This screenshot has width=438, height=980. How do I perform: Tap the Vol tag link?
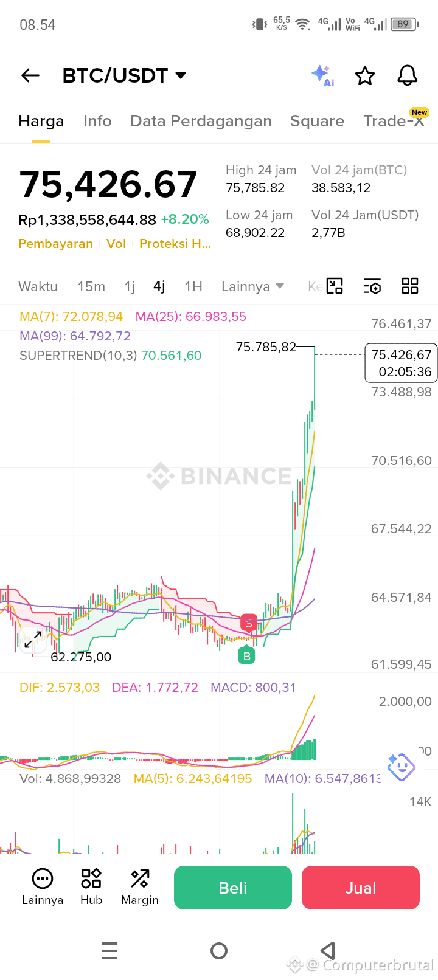116,244
